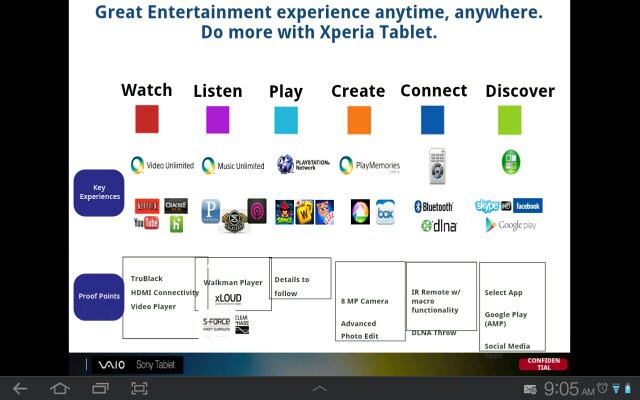640x400 pixels.
Task: Click the Listen column heading
Action: [218, 91]
